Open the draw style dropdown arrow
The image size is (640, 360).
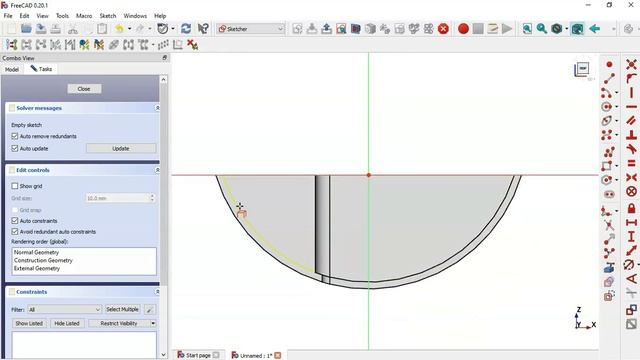pos(567,29)
